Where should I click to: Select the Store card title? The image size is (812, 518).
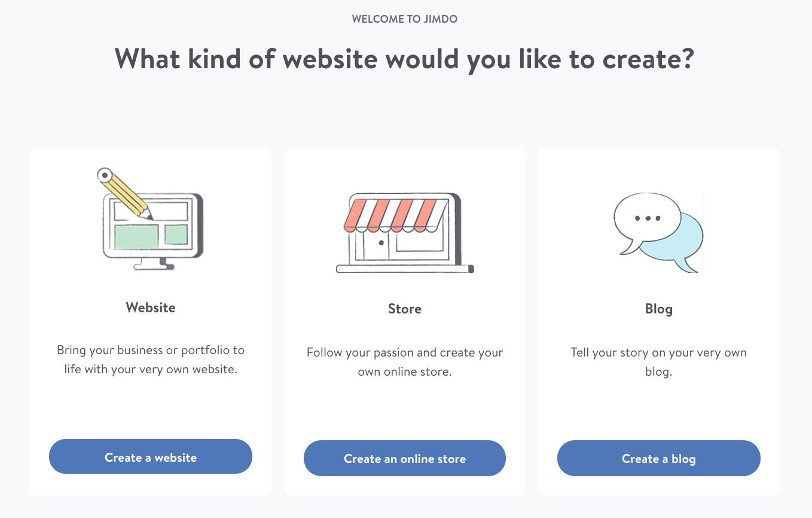(405, 309)
